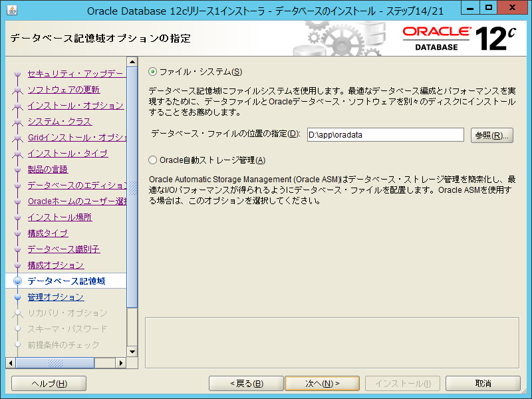Click the 取消 cancel button

tap(483, 384)
